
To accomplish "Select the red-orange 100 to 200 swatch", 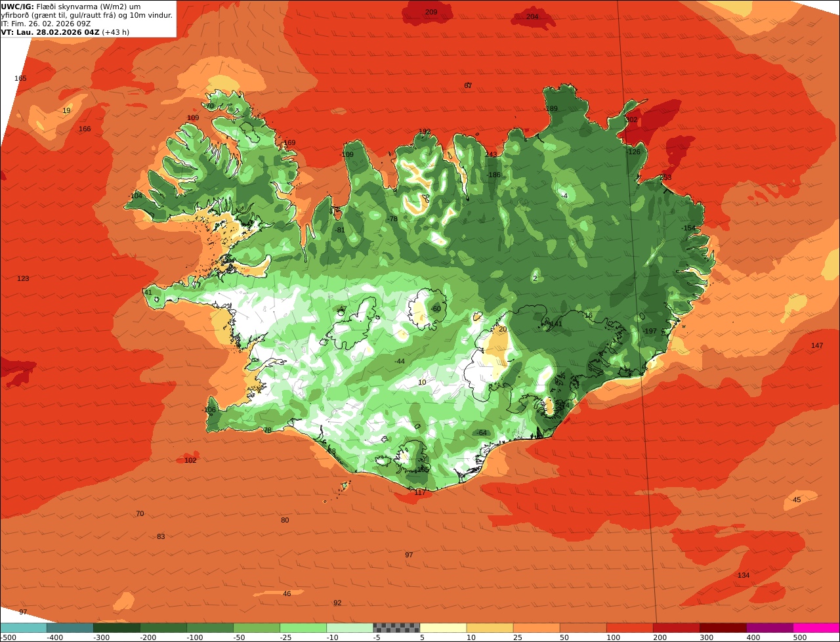I will [630, 628].
